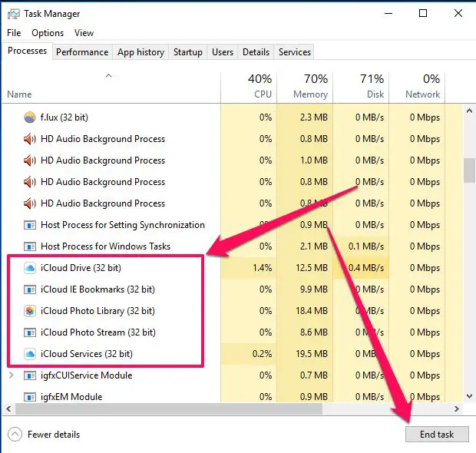476x453 pixels.
Task: Click the horizontal scrollbar right arrow
Action: (457, 409)
